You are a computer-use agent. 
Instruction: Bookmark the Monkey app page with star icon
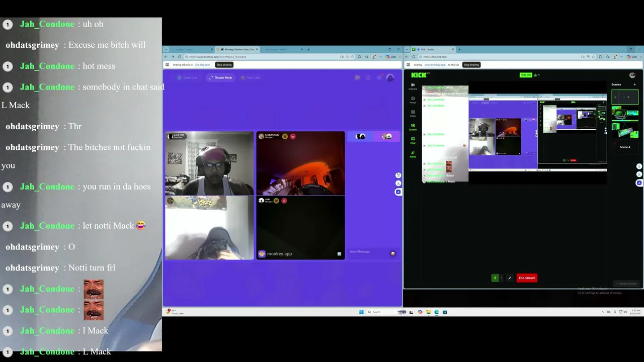click(x=353, y=57)
